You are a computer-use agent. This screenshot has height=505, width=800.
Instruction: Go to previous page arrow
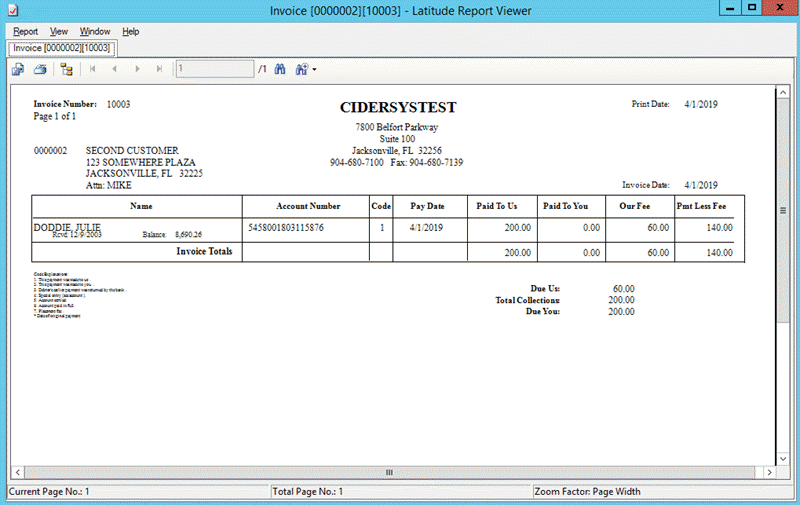[115, 69]
